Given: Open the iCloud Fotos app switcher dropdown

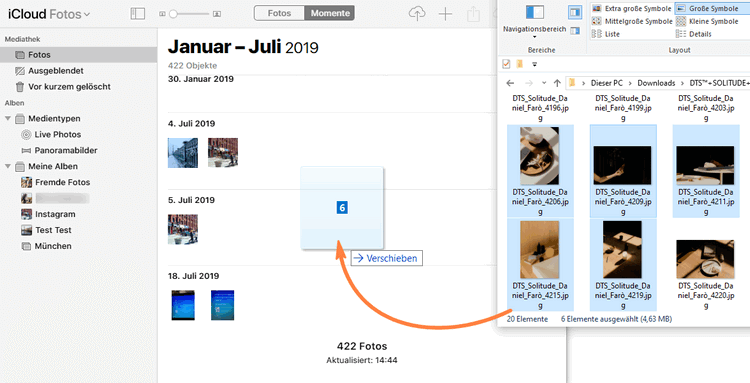Looking at the screenshot, I should point(87,14).
